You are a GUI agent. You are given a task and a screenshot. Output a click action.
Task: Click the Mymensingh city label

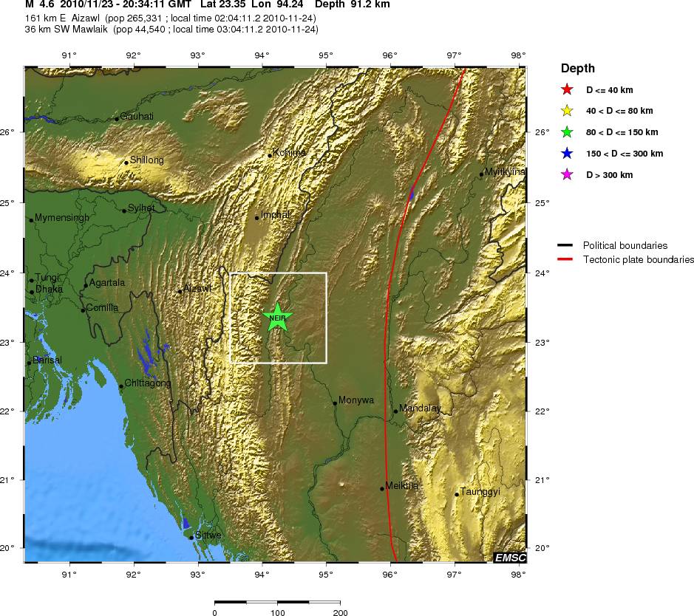(61, 218)
